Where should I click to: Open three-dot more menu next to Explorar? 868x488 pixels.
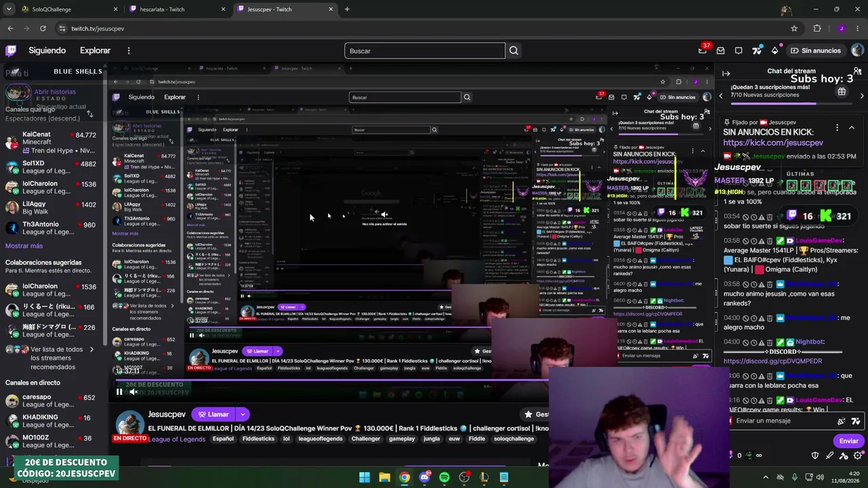[x=128, y=50]
